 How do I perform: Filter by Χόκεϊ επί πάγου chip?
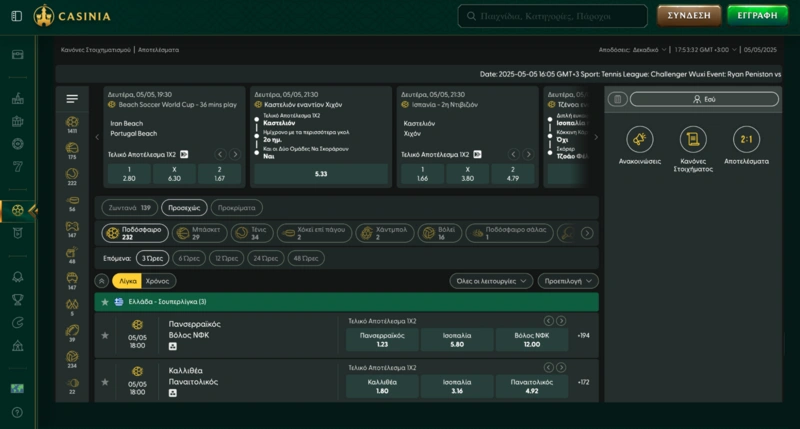pos(315,233)
